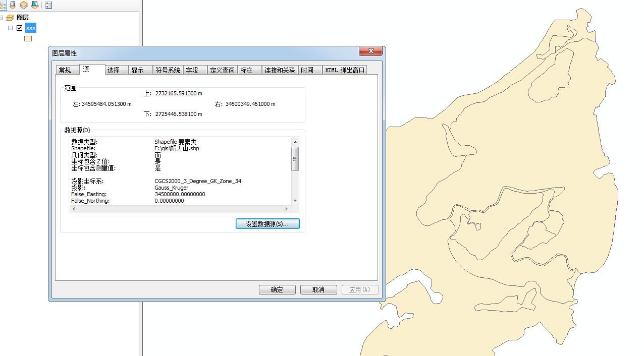Collapse the xxx layer legend
The image size is (644, 356).
tap(10, 28)
